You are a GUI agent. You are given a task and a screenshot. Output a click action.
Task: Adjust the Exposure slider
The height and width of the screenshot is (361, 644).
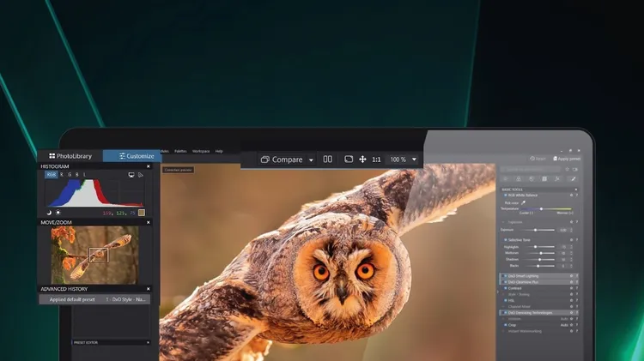(x=537, y=230)
